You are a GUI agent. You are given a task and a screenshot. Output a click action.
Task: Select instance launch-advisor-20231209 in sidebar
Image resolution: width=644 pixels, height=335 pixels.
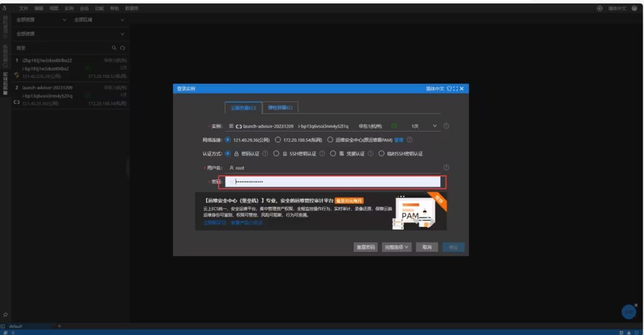pos(70,95)
